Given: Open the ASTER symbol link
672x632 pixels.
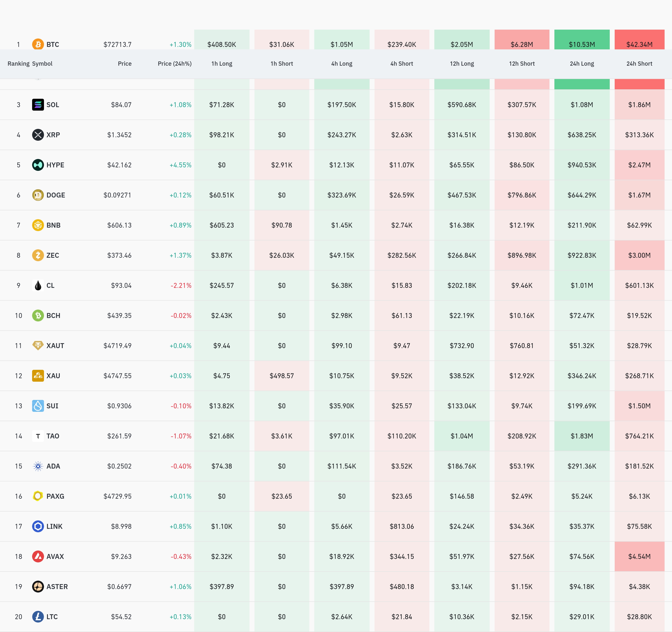Looking at the screenshot, I should 57,586.
